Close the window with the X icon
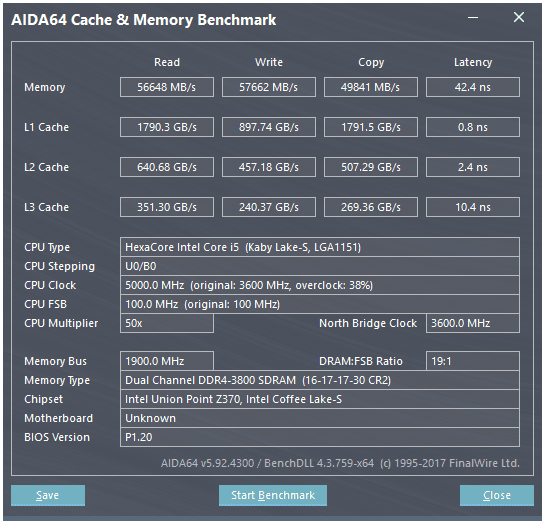549x530 pixels. click(519, 17)
